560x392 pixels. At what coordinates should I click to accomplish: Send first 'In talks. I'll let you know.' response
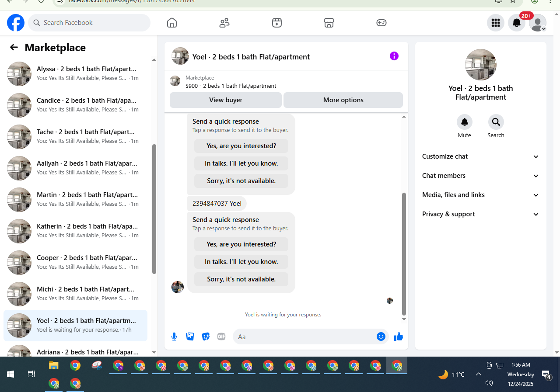coord(241,163)
